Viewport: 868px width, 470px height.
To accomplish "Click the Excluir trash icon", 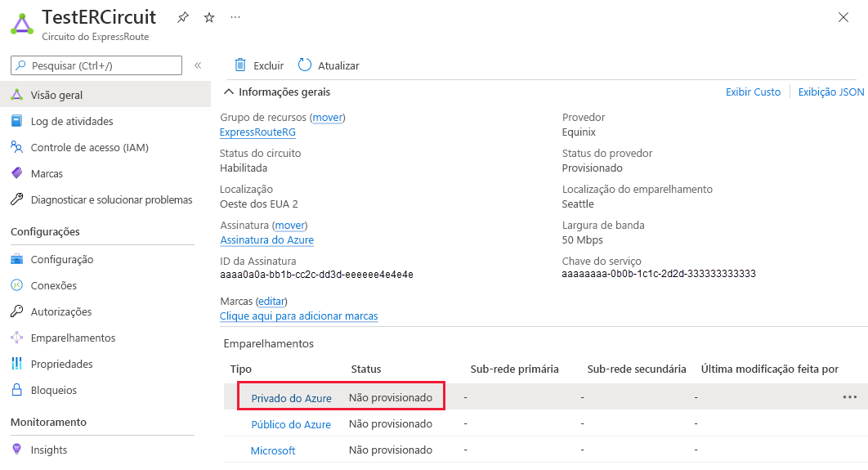I will [x=240, y=65].
